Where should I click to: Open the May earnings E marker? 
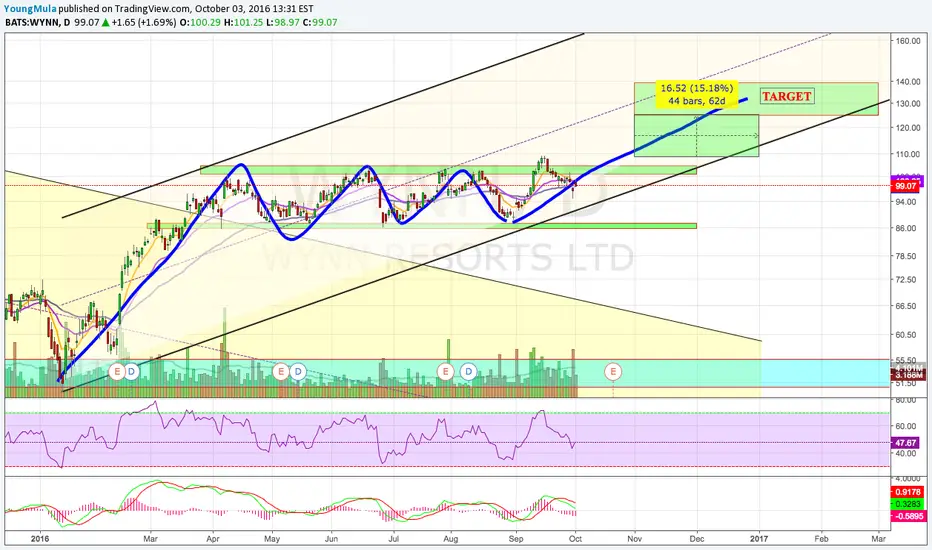click(x=280, y=372)
